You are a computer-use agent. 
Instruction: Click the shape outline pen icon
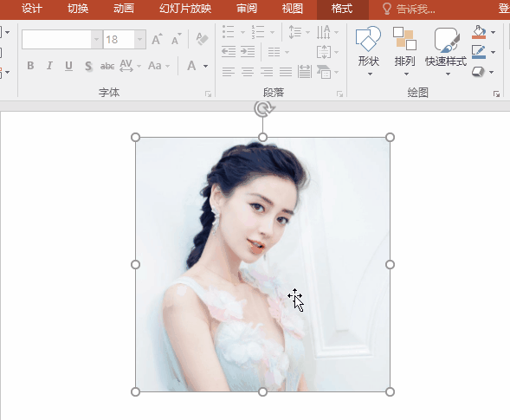click(479, 52)
